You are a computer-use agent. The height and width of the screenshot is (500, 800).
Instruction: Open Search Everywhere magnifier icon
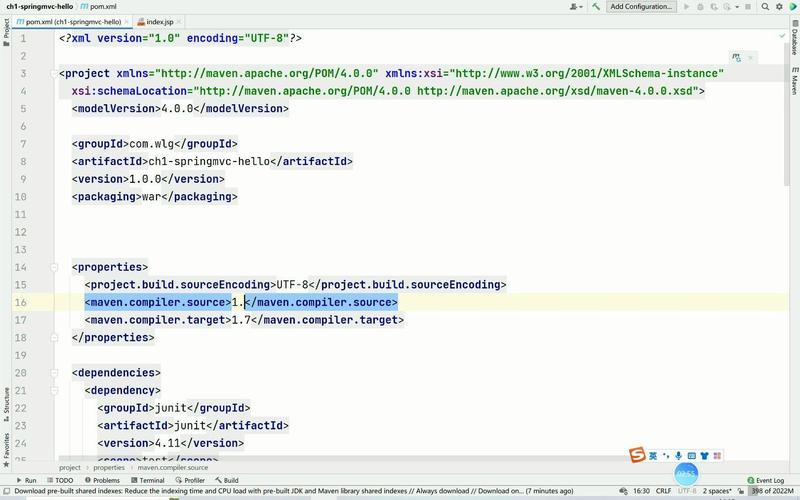[765, 7]
